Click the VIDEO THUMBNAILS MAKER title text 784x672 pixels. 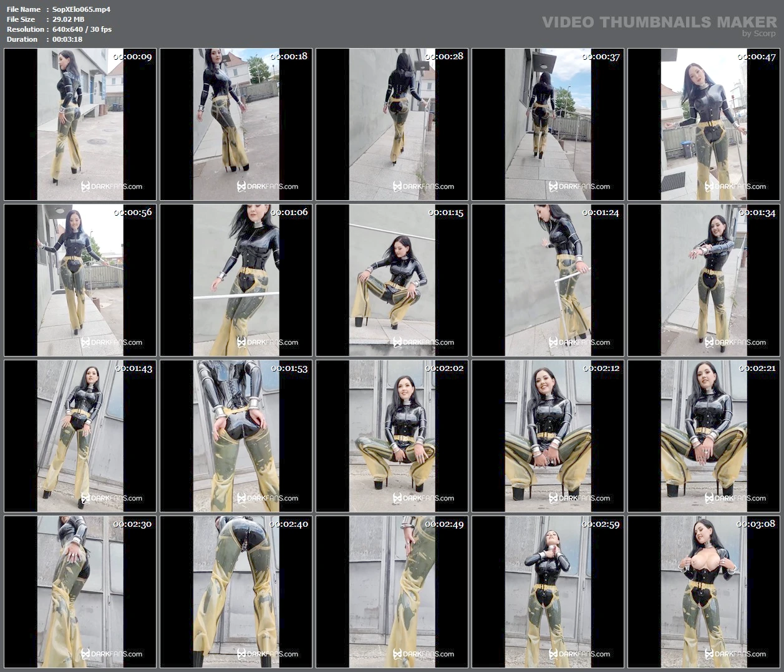point(659,22)
